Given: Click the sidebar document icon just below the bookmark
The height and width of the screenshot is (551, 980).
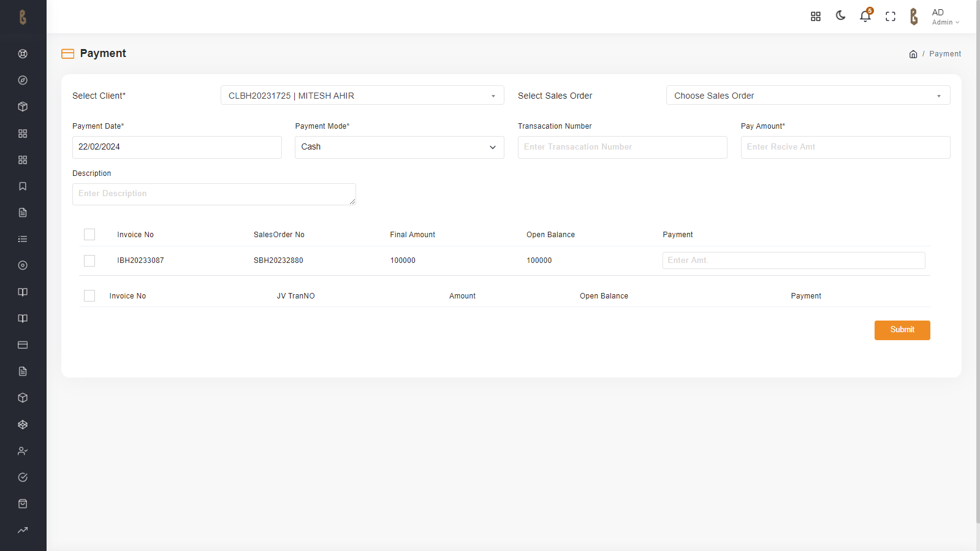Looking at the screenshot, I should 23,213.
